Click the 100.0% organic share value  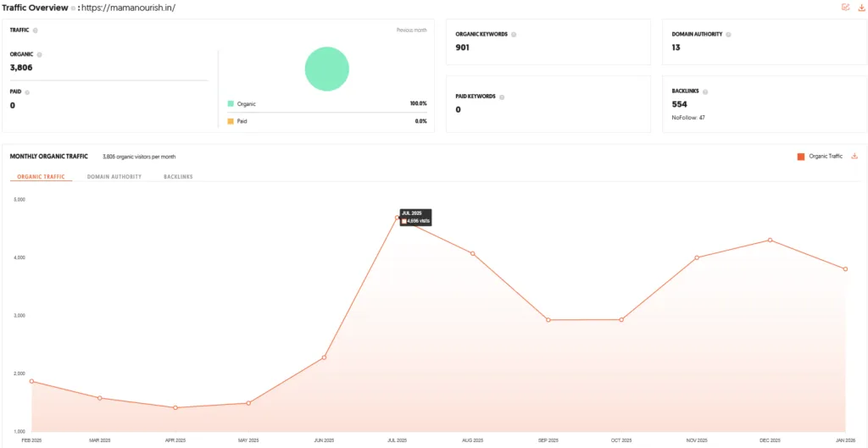click(419, 104)
